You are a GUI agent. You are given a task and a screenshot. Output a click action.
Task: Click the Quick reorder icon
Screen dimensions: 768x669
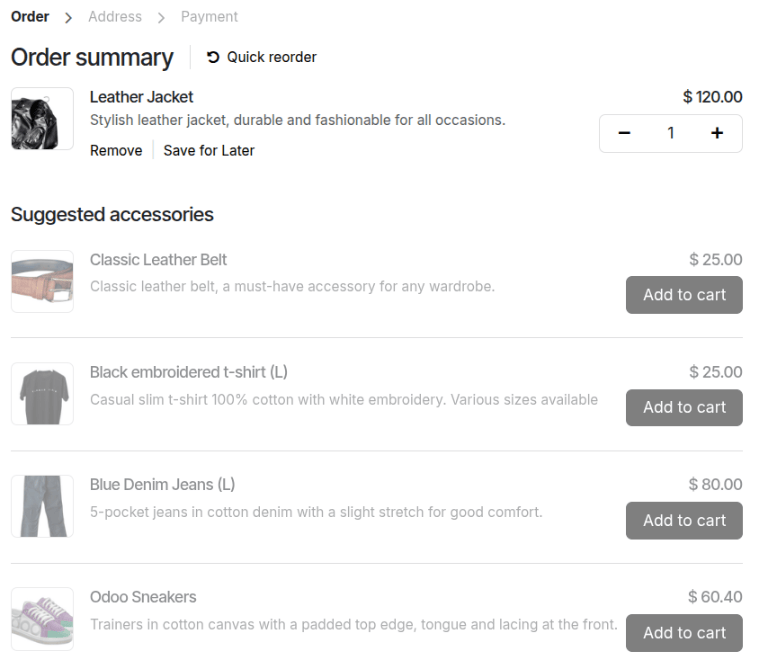213,57
